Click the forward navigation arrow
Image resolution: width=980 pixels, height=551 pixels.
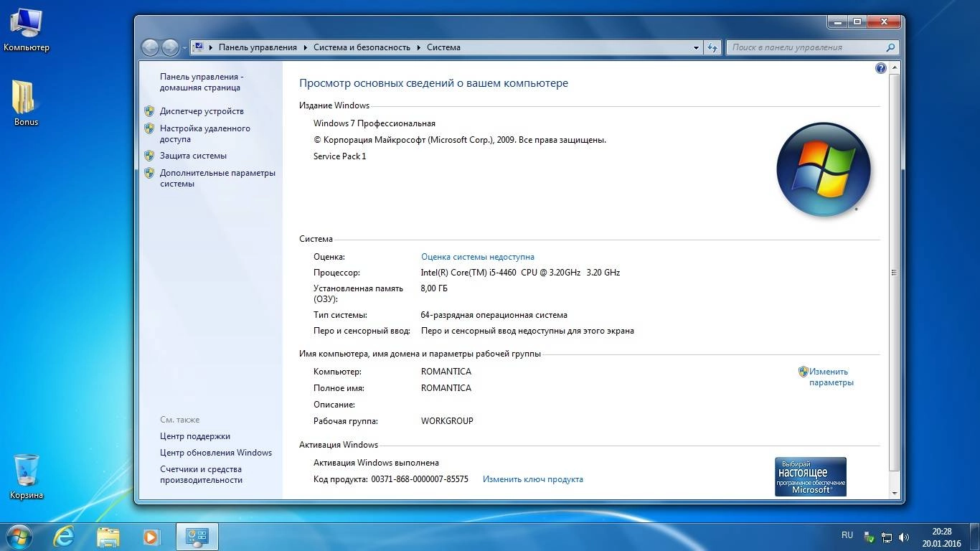pos(170,47)
